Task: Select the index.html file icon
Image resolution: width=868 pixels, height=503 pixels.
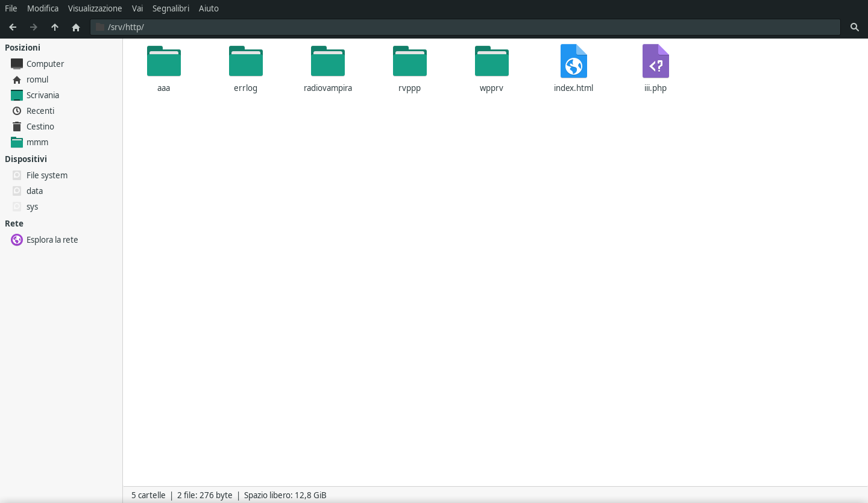Action: (573, 61)
